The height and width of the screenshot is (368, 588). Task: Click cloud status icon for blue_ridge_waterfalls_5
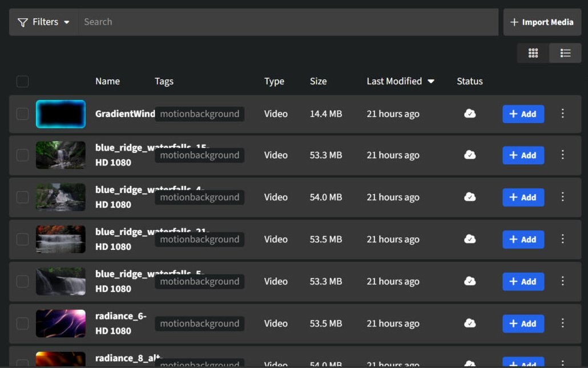pos(469,281)
